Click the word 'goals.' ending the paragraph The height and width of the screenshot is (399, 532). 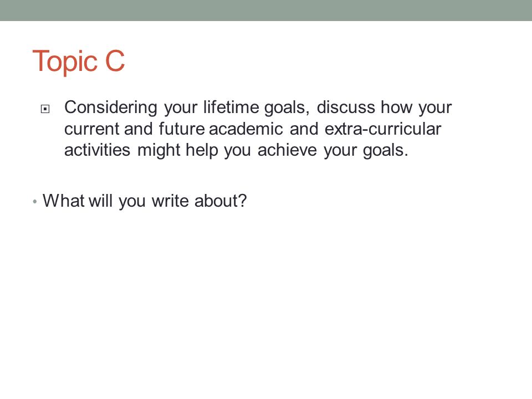pyautogui.click(x=386, y=151)
